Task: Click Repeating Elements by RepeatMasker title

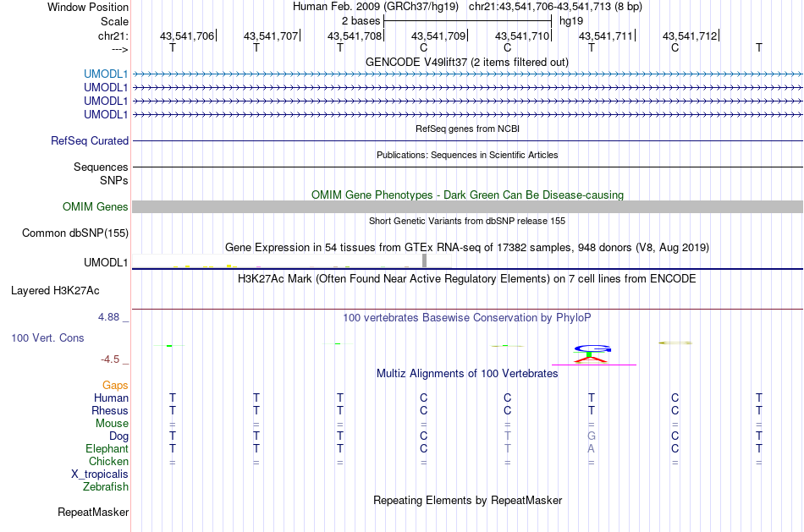Action: pyautogui.click(x=467, y=501)
